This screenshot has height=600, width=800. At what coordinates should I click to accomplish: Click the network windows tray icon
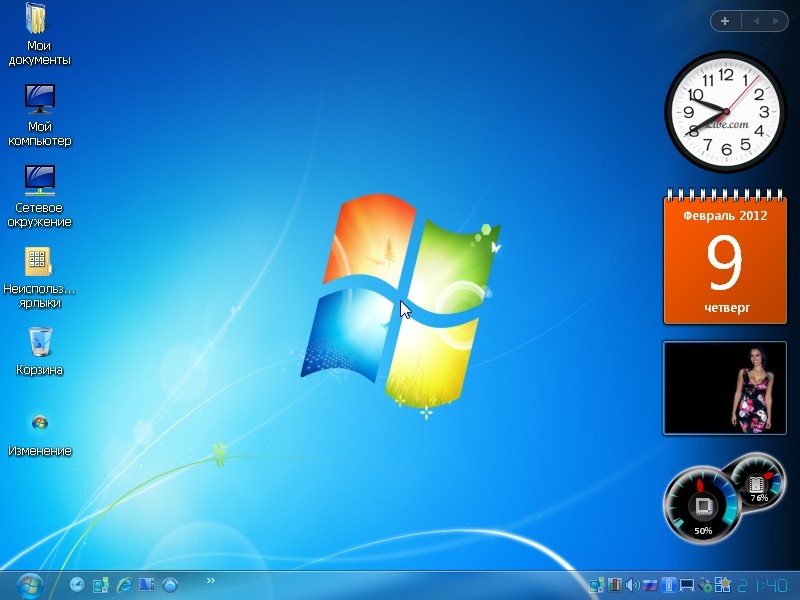[597, 585]
